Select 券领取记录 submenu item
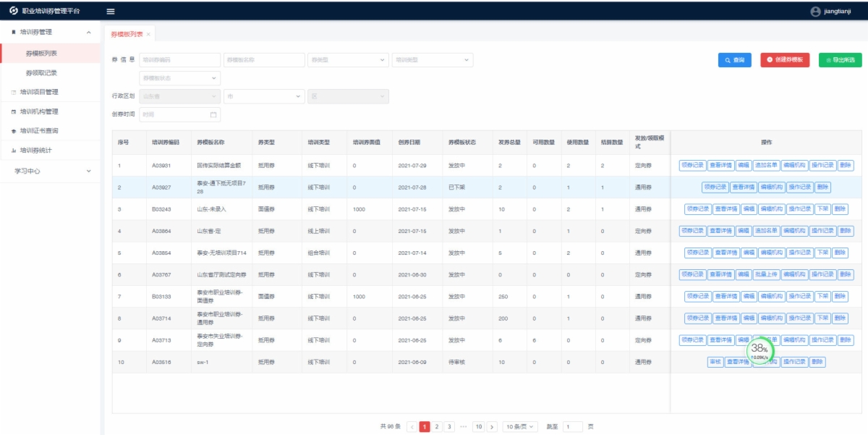The height and width of the screenshot is (435, 868). 41,72
